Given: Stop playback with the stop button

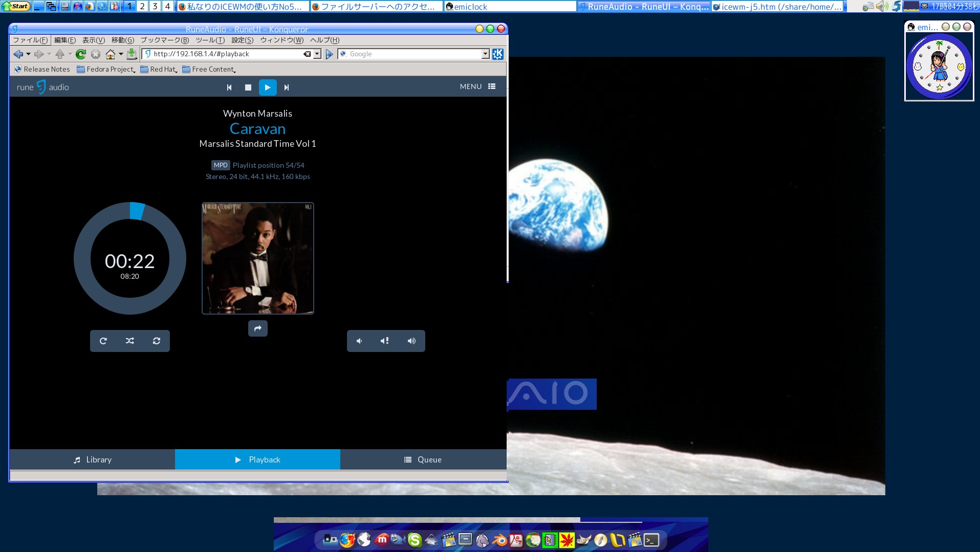Looking at the screenshot, I should pyautogui.click(x=248, y=87).
